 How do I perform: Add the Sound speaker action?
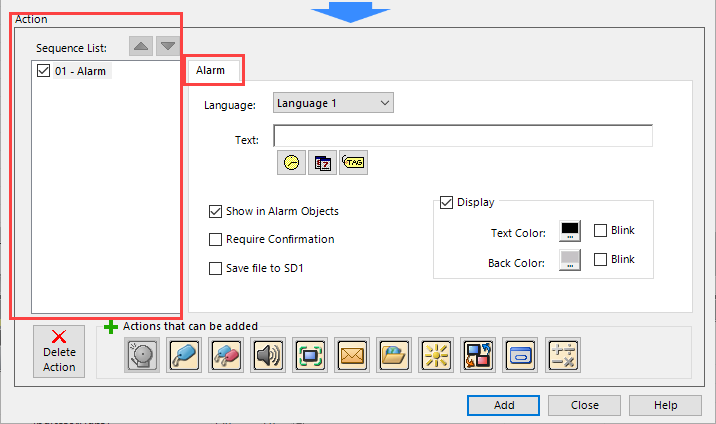pos(268,355)
